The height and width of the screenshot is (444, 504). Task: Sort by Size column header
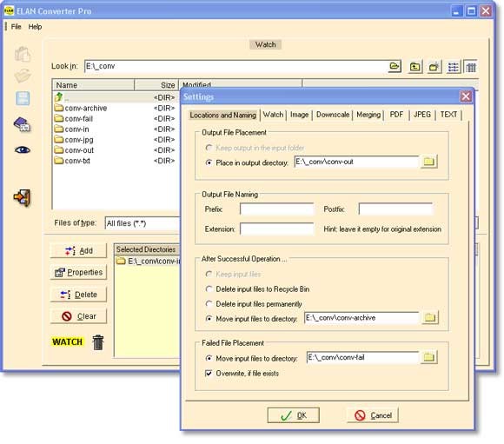click(156, 85)
